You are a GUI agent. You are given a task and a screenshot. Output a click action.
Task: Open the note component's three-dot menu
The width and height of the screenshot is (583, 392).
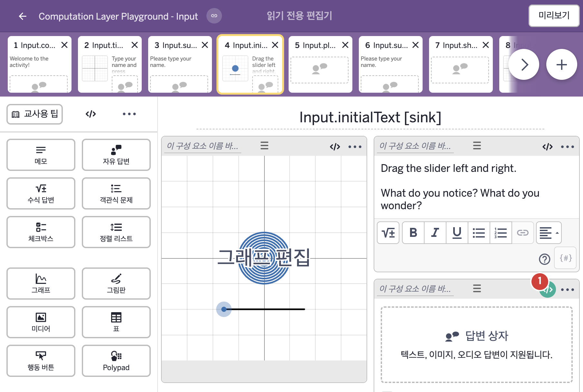point(568,147)
